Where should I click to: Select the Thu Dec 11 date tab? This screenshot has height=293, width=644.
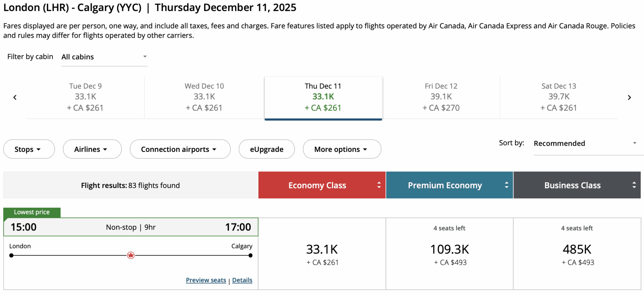pos(323,97)
